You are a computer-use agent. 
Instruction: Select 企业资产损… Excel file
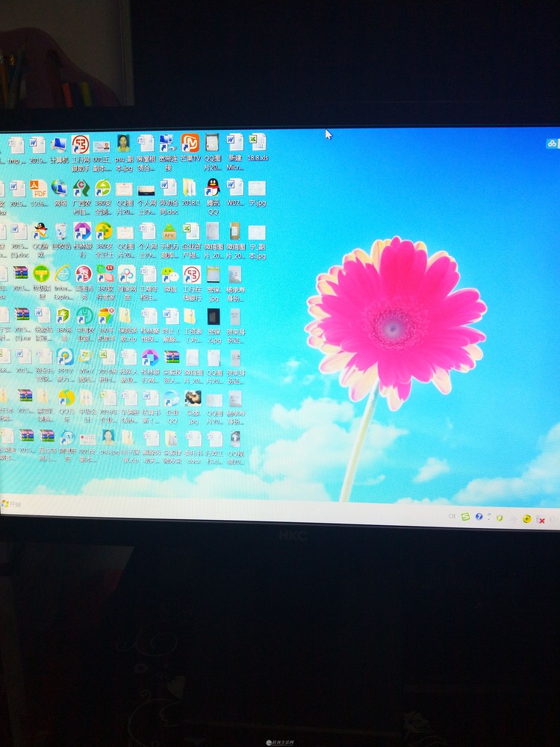pyautogui.click(x=191, y=241)
